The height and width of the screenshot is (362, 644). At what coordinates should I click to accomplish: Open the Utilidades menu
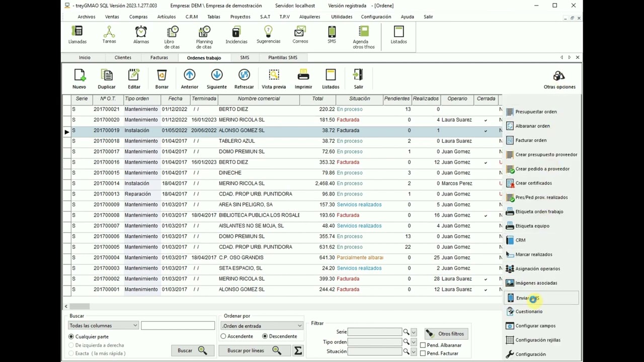coord(342,17)
